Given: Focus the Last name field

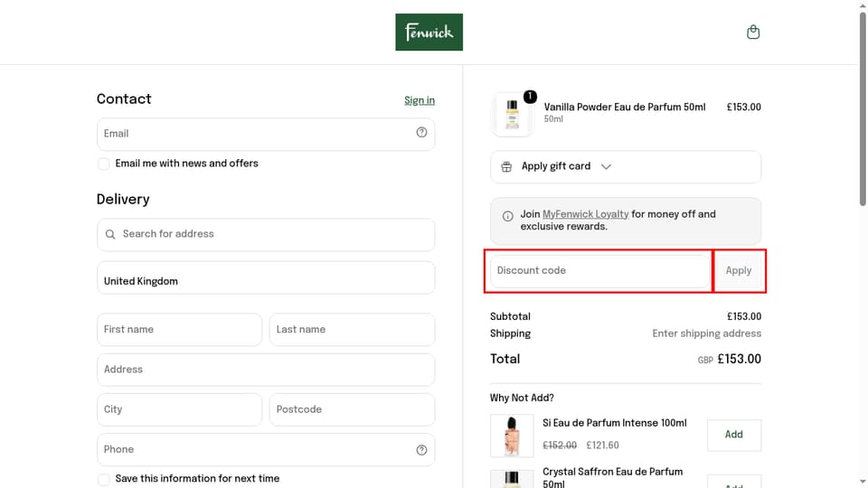Looking at the screenshot, I should tap(352, 330).
